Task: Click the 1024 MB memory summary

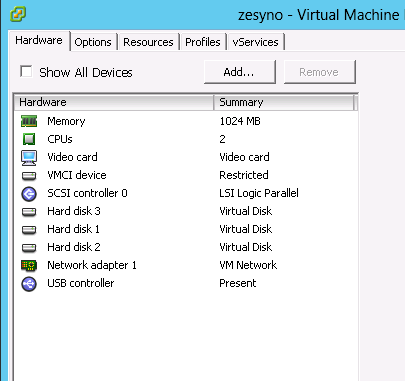Action: (240, 121)
